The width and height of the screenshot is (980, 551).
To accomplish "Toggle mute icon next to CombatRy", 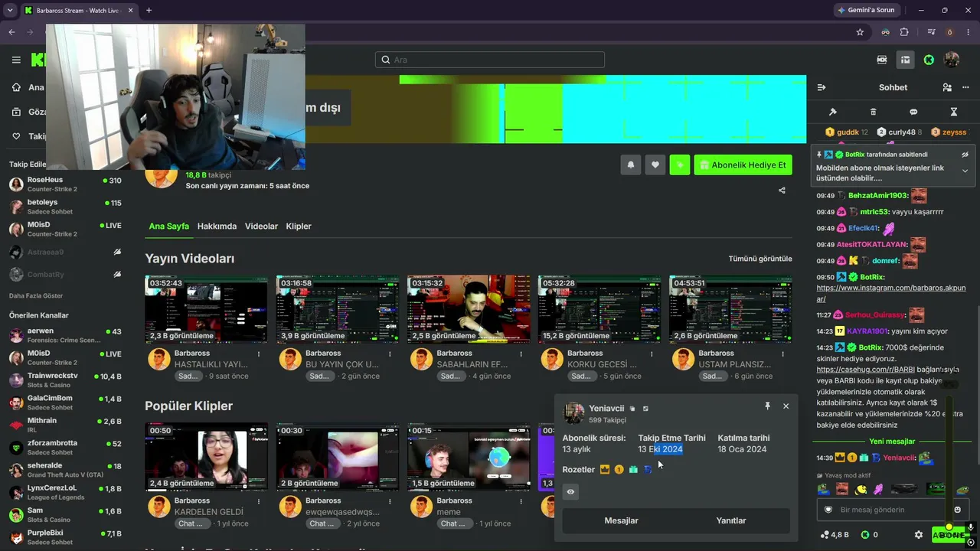I will pyautogui.click(x=117, y=274).
